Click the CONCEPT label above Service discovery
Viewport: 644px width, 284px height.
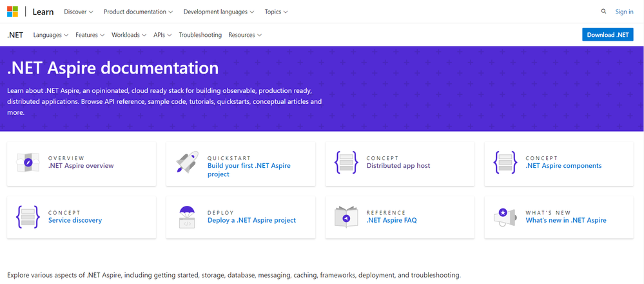tap(64, 212)
